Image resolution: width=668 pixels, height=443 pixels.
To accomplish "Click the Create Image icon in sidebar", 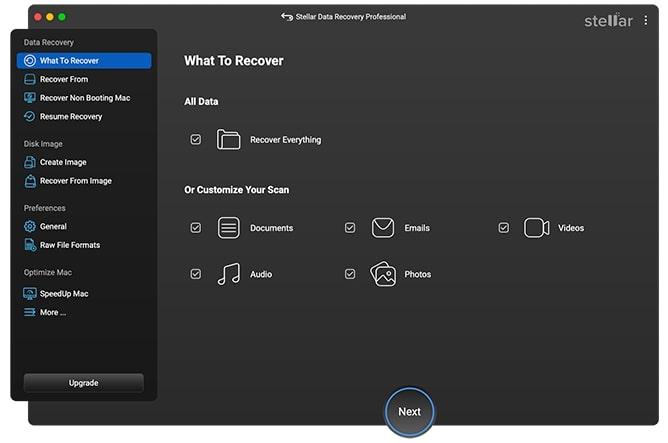I will (x=30, y=162).
